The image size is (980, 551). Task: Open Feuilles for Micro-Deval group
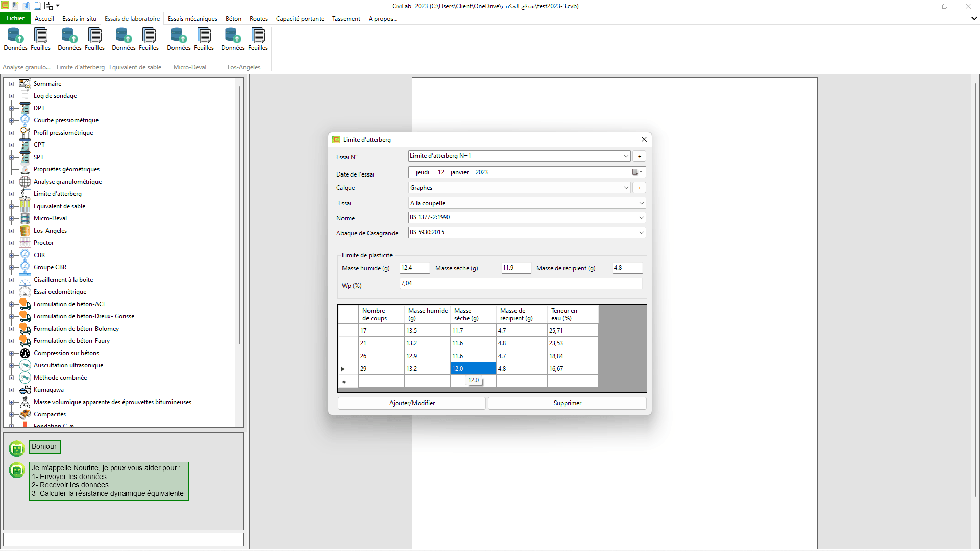coord(204,39)
